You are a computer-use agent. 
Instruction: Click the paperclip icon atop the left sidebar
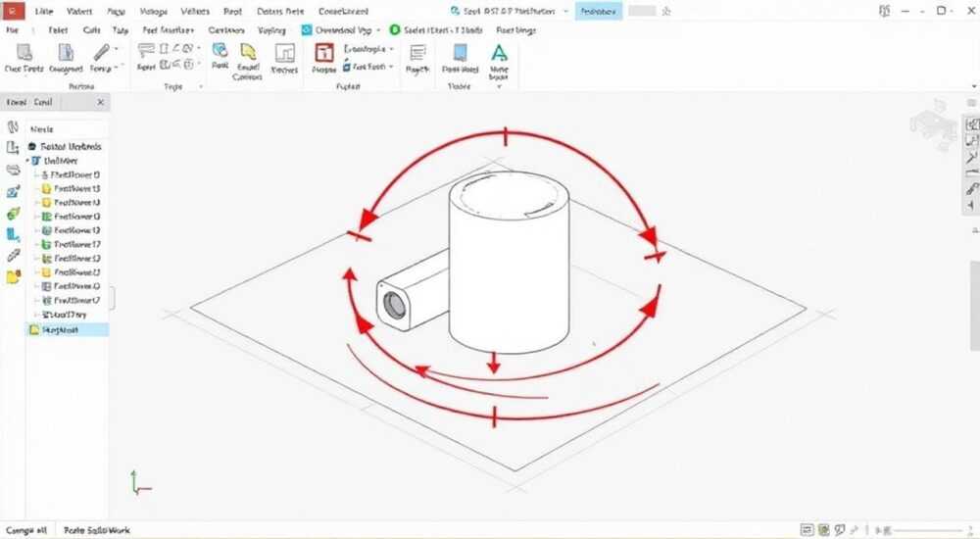point(13,127)
